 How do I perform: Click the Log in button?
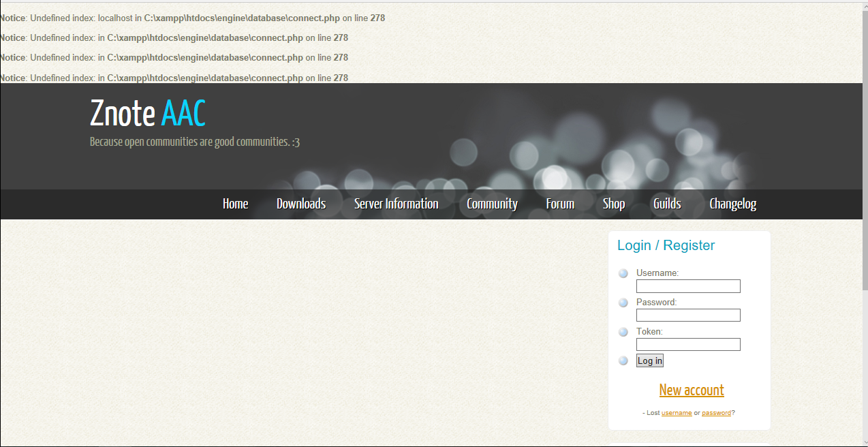tap(650, 360)
